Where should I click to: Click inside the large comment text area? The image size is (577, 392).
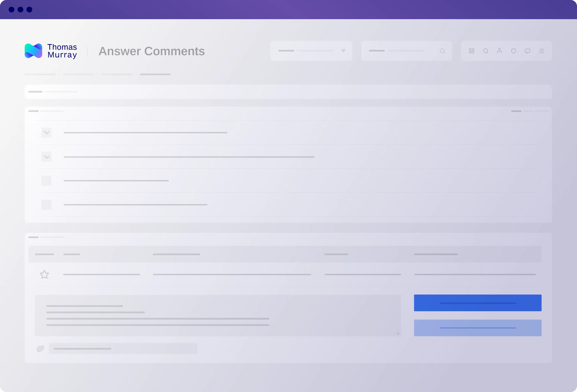tap(218, 315)
